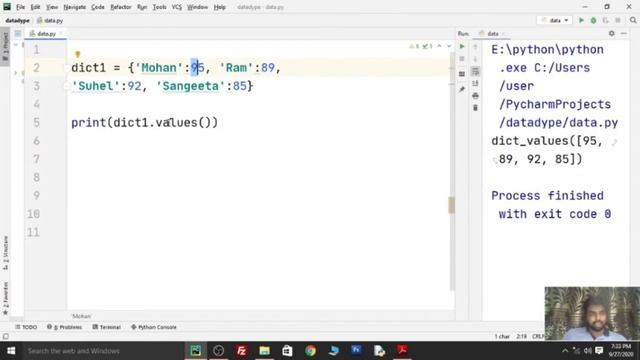This screenshot has height=360, width=640.
Task: Open the Help menu
Action: pos(220,7)
